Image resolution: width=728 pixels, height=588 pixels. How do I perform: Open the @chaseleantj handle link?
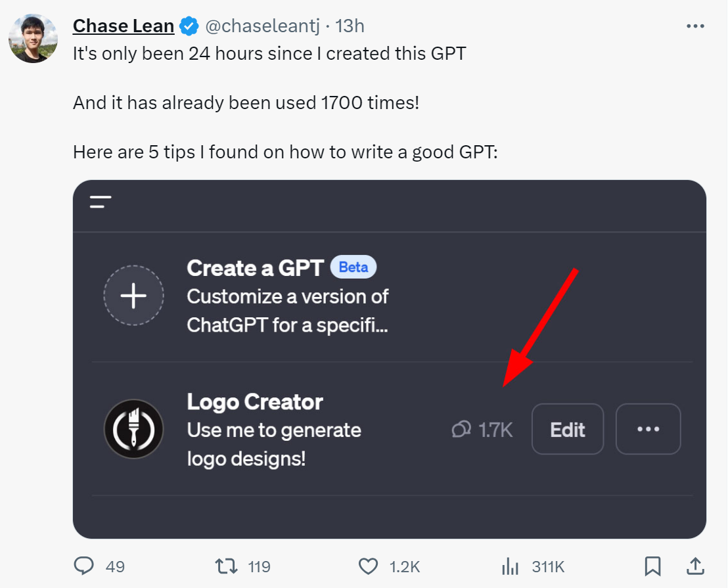(262, 26)
